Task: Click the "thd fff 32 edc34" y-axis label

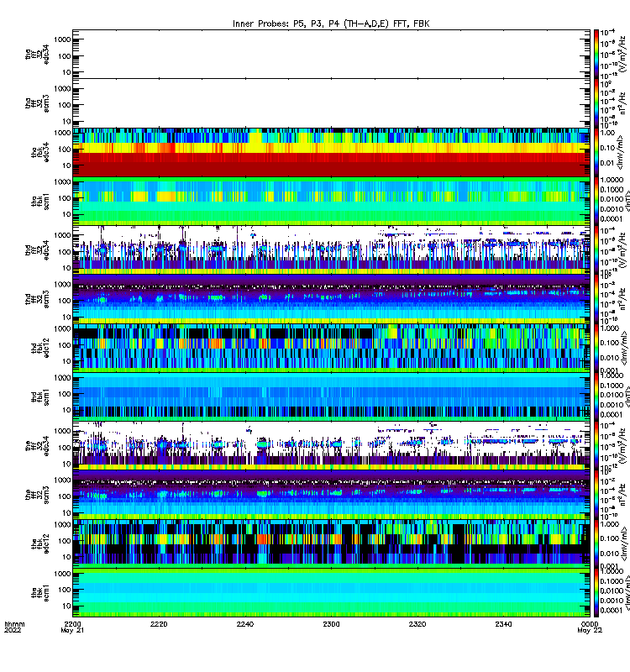Action: 37,249
